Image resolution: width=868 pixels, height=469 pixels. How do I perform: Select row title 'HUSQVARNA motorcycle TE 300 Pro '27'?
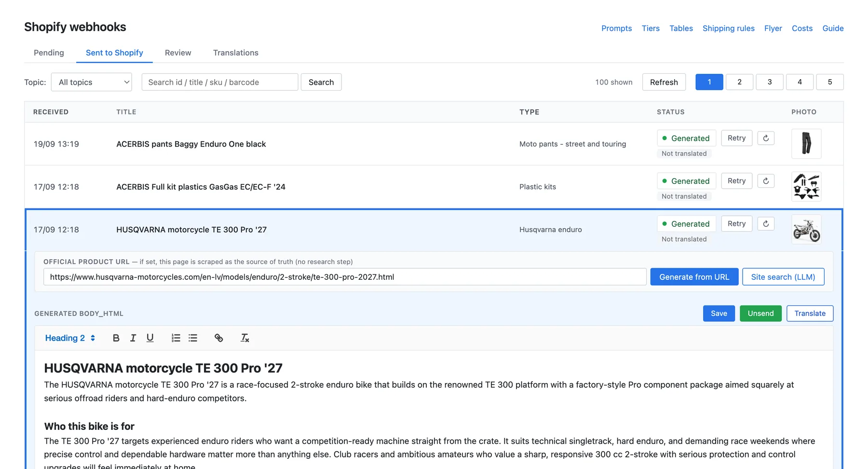pos(191,230)
